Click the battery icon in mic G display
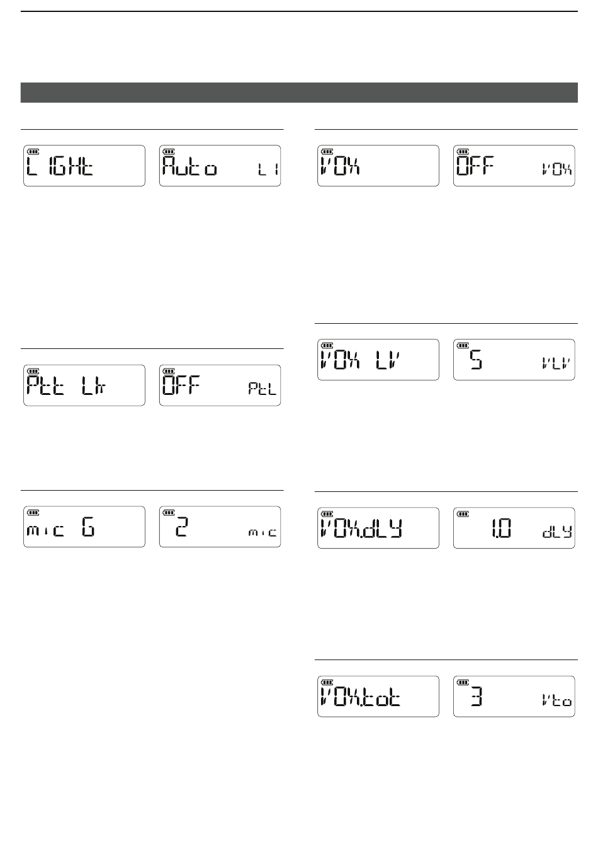Image resolution: width=598 pixels, height=868 pixels. (33, 512)
